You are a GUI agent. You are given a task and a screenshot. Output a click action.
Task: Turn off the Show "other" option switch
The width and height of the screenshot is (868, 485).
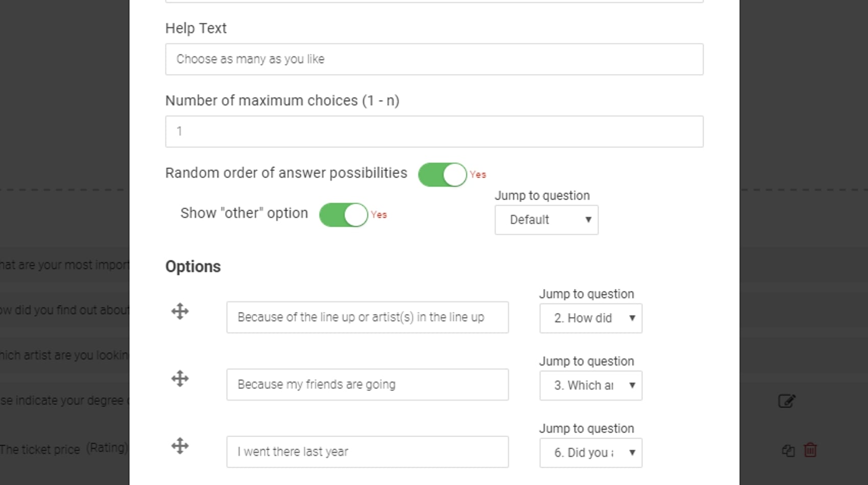[343, 215]
